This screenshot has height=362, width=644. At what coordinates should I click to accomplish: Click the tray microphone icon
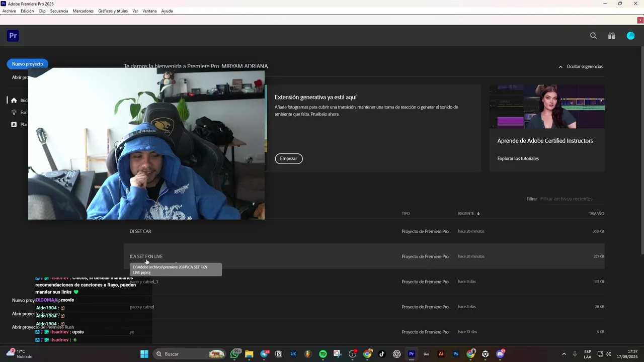[575, 354]
